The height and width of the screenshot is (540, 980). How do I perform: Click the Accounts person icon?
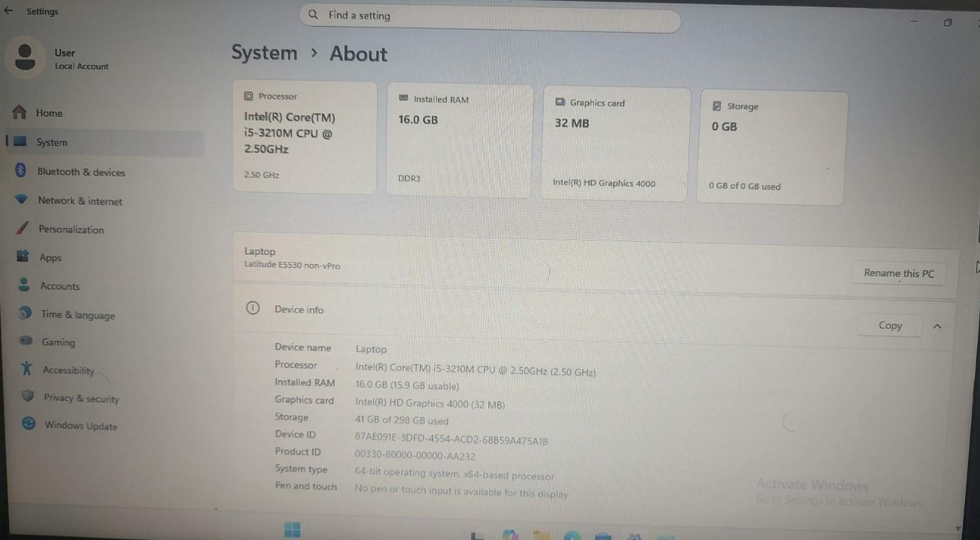click(24, 284)
